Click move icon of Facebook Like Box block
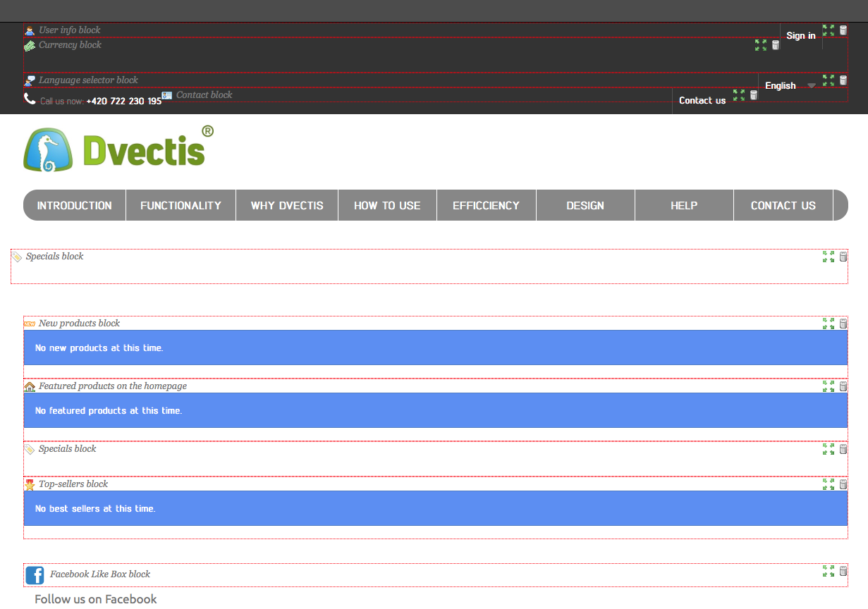This screenshot has width=868, height=609. click(x=829, y=571)
